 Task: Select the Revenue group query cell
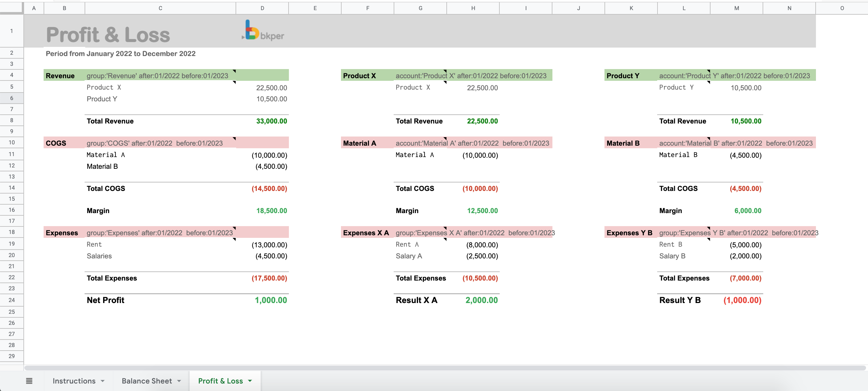[157, 76]
